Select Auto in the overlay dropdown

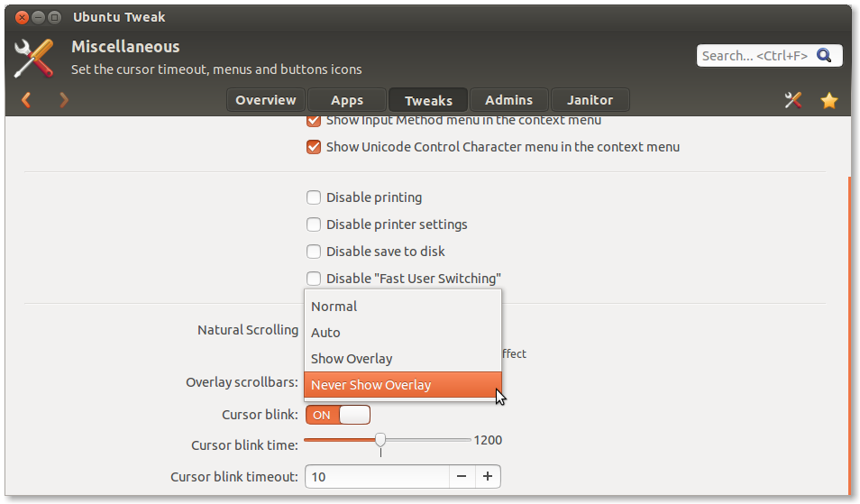tap(403, 333)
